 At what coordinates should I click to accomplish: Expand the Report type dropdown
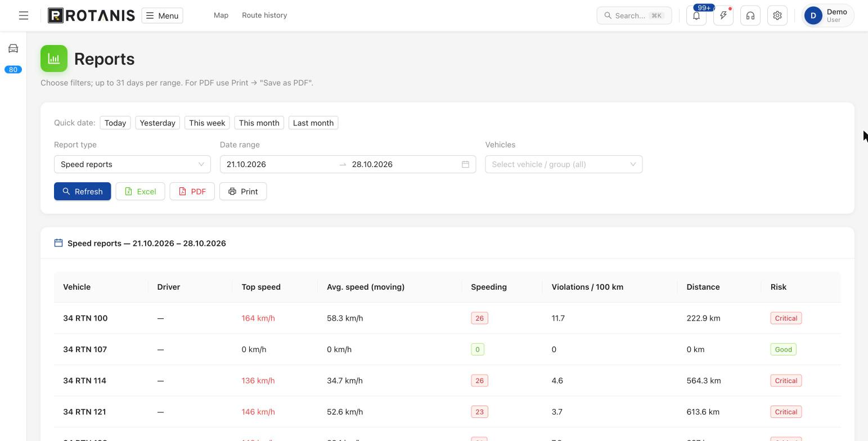coord(132,164)
